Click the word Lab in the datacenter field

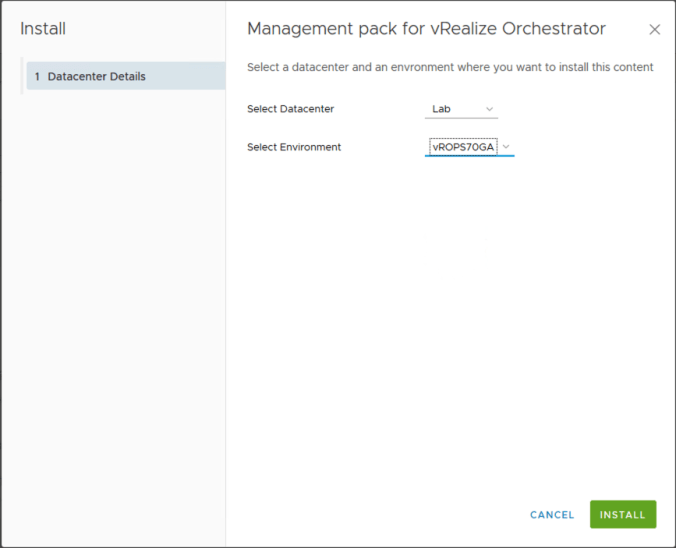[441, 109]
